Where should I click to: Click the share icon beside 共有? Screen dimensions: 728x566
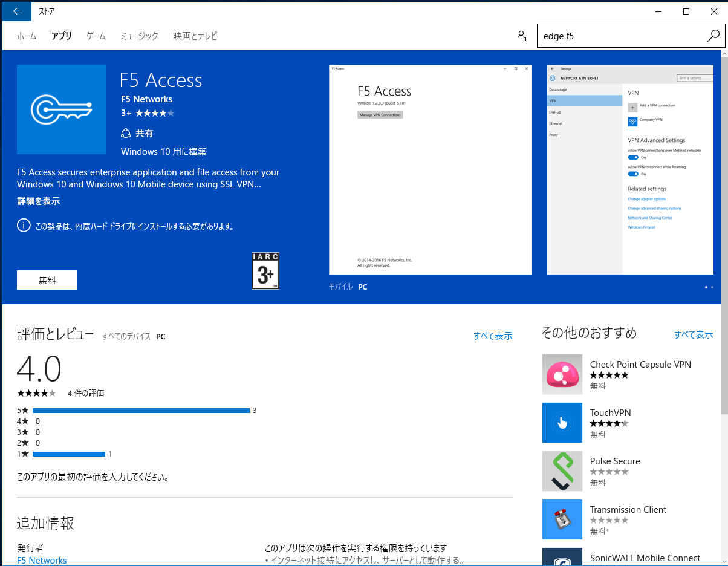[126, 133]
